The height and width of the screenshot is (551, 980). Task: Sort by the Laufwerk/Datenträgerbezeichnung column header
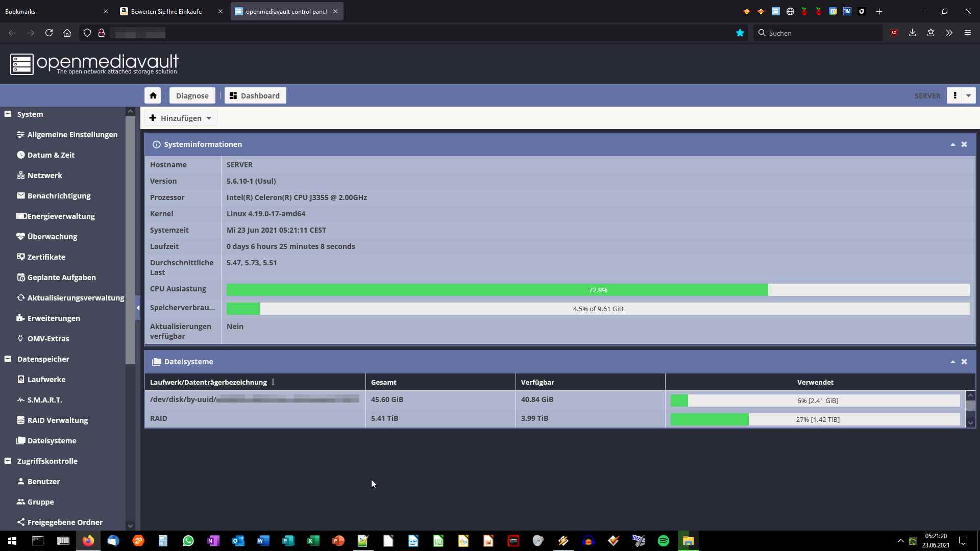(x=208, y=382)
